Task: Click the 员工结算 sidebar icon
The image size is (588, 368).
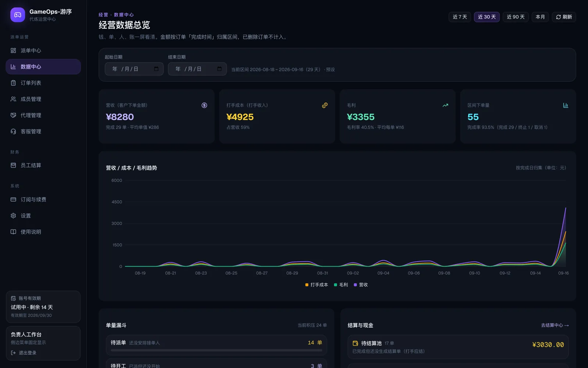Action: coord(13,165)
